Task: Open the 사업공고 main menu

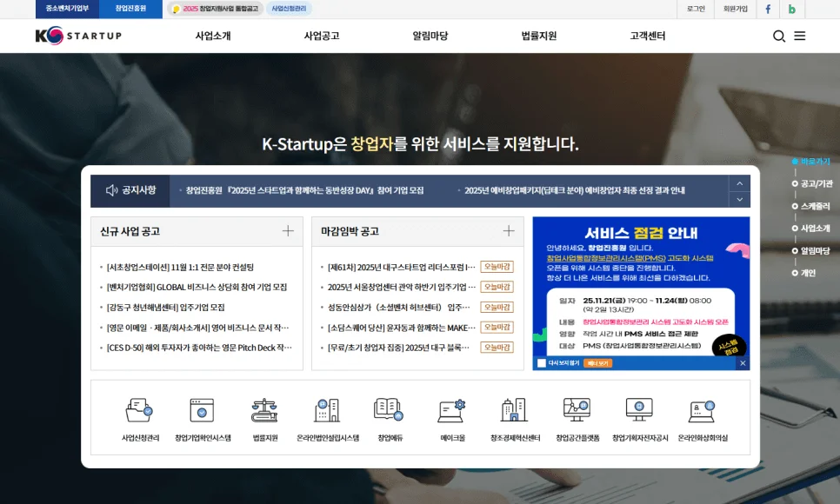Action: (x=322, y=36)
